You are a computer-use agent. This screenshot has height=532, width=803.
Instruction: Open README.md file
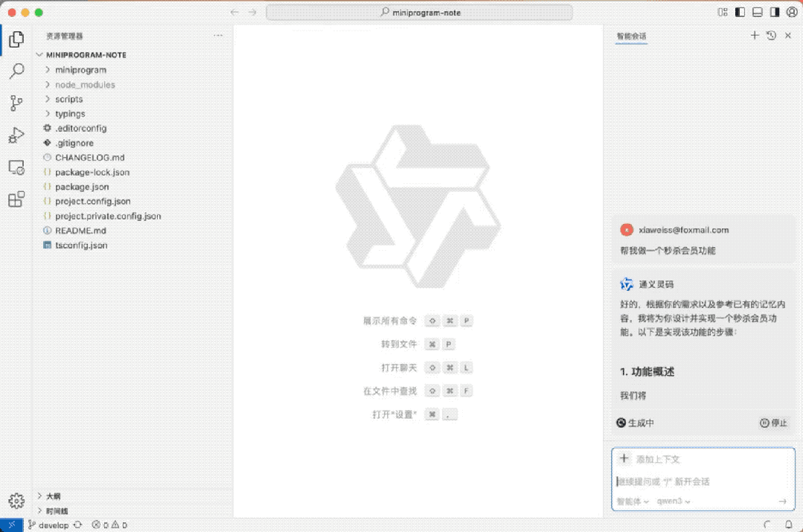(x=80, y=231)
